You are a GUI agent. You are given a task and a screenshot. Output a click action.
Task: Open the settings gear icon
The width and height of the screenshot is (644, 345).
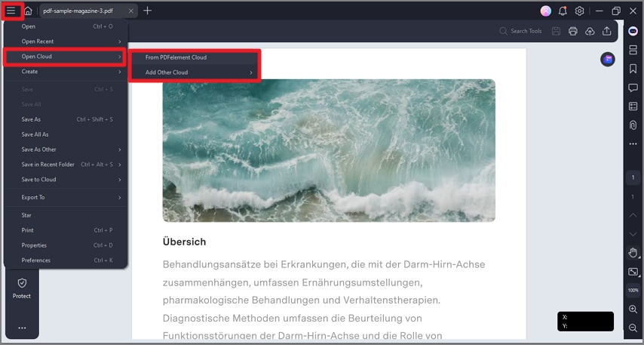pyautogui.click(x=579, y=11)
